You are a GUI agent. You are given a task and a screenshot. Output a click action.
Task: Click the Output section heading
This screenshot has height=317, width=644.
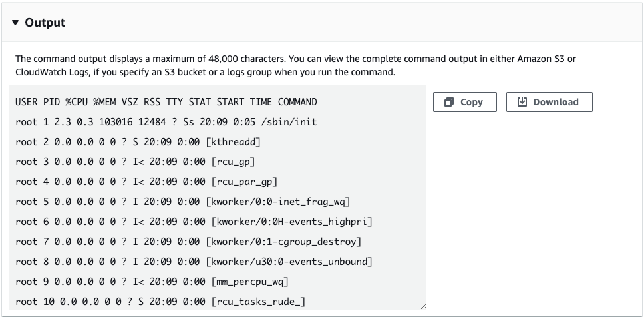[45, 23]
